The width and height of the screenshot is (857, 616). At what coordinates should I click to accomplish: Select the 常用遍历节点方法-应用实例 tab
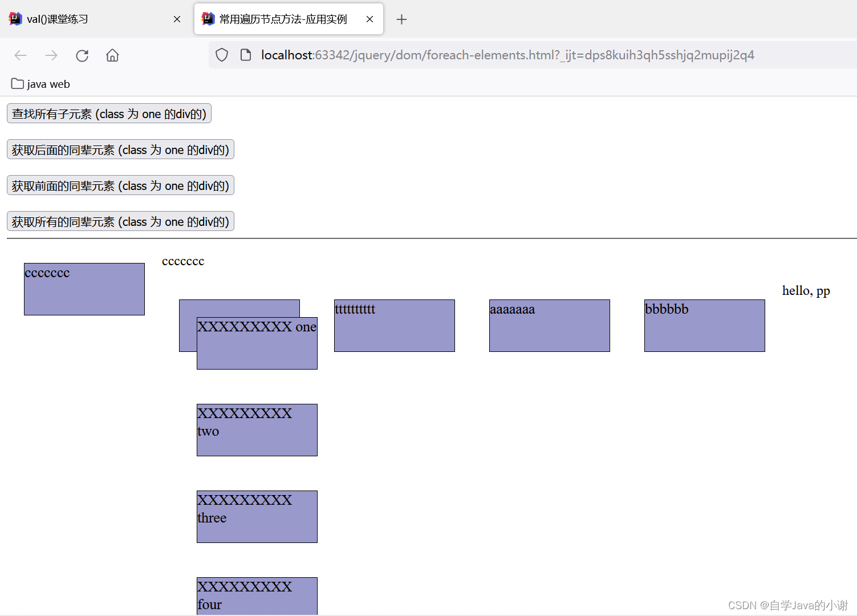coord(289,19)
